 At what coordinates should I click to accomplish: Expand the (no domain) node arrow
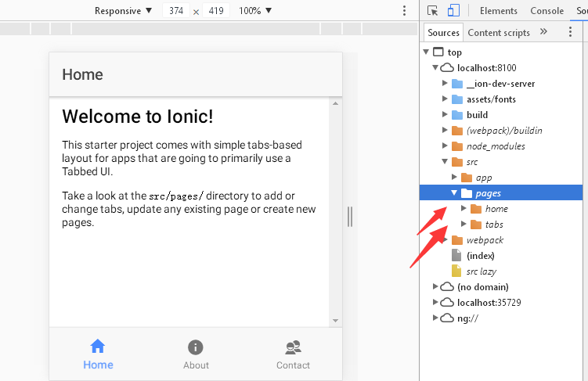pos(435,286)
